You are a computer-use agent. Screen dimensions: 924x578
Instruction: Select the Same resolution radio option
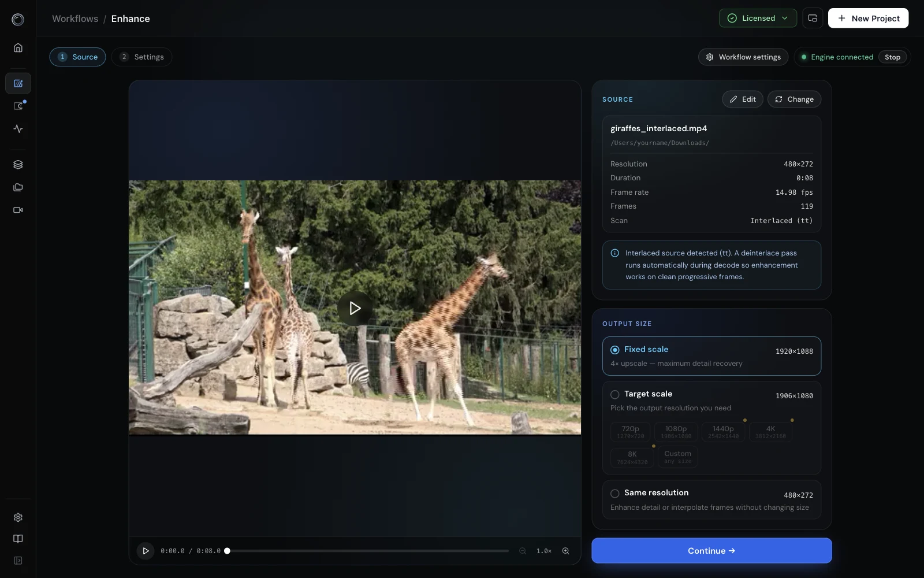tap(711, 499)
